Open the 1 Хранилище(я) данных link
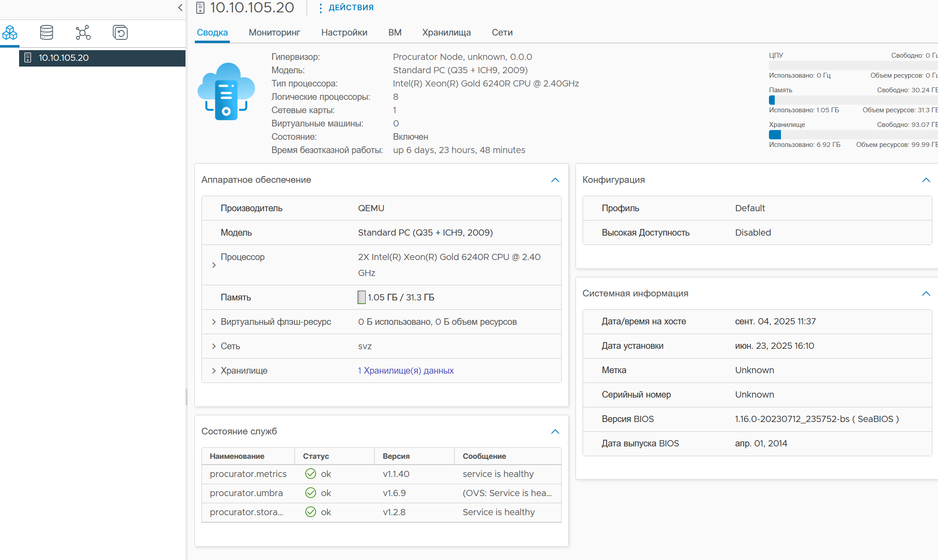Screen dimensions: 938x560 [x=406, y=371]
